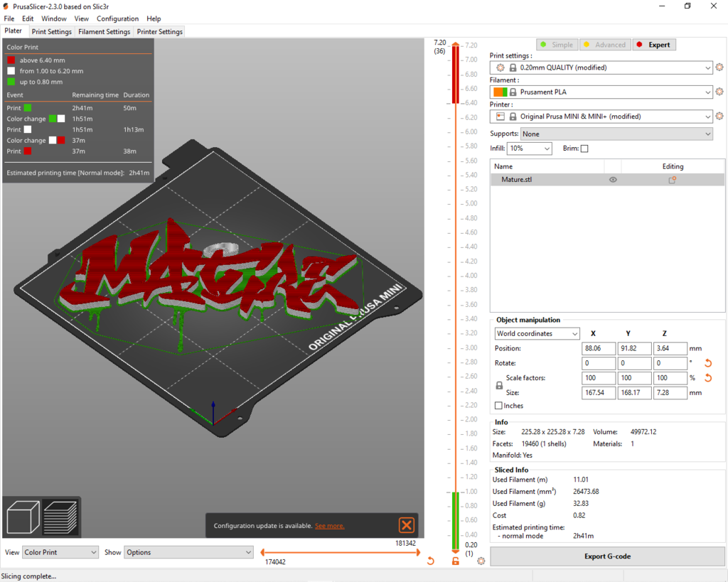Switch to the Printer Settings tab
Screen dimensions: 728x582
pos(160,31)
